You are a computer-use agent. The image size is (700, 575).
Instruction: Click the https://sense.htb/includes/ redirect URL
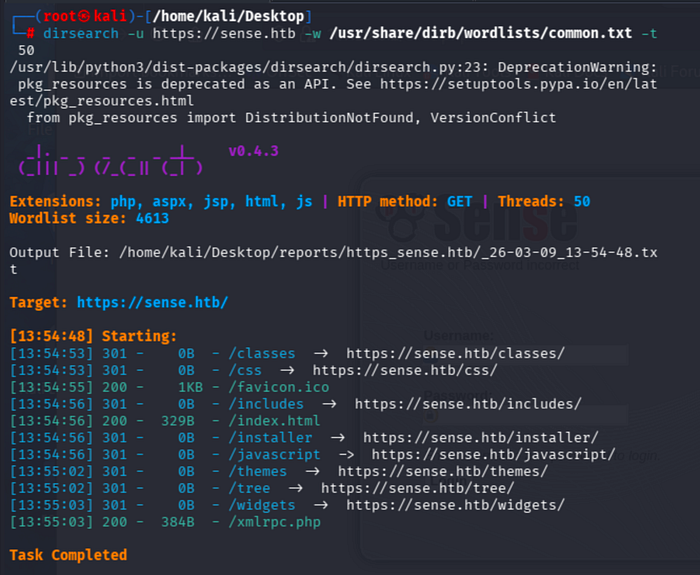pyautogui.click(x=468, y=404)
